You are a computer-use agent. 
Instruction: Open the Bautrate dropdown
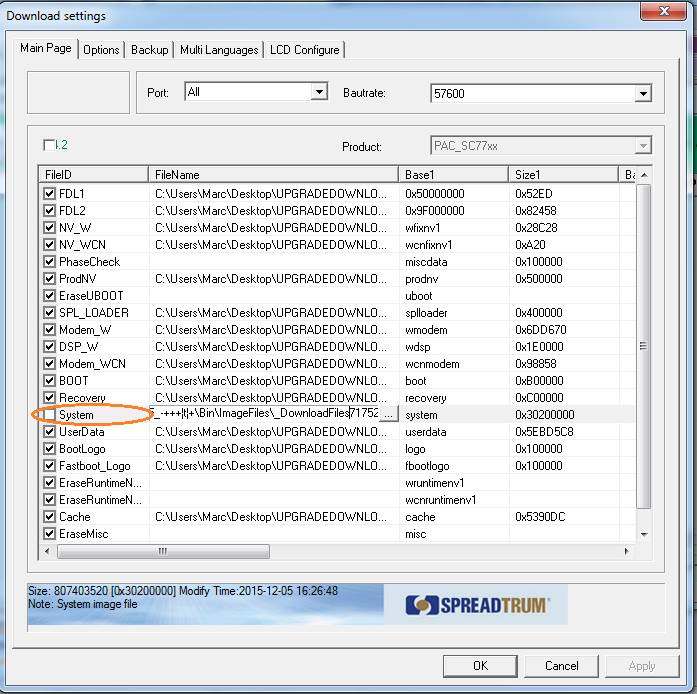[643, 94]
